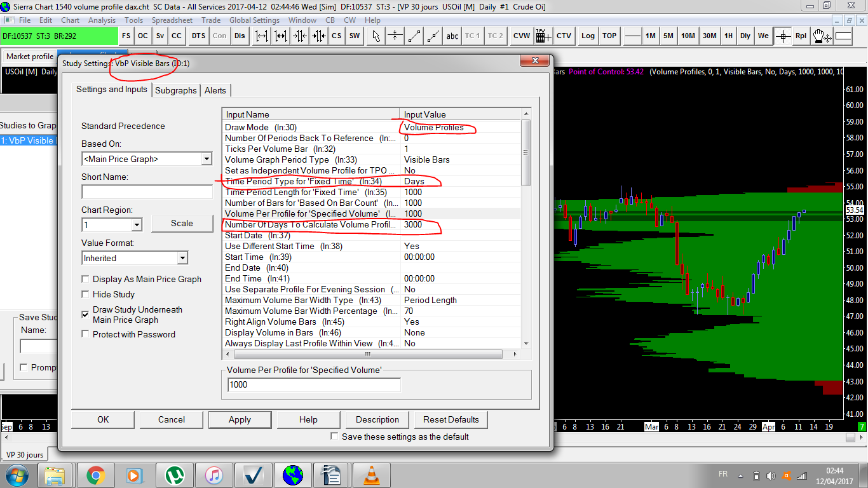Image resolution: width=868 pixels, height=488 pixels.
Task: Select the pointer arrow tool in toolbar
Action: pyautogui.click(x=376, y=36)
